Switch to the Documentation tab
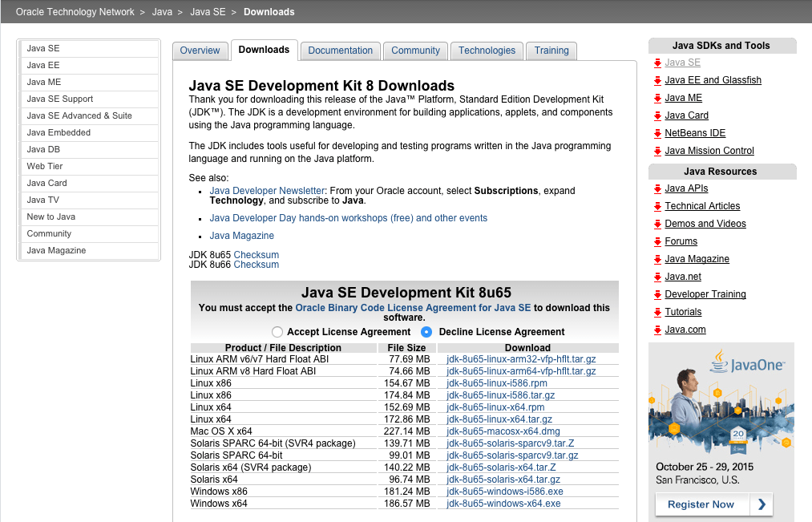Image resolution: width=812 pixels, height=522 pixels. [x=340, y=51]
